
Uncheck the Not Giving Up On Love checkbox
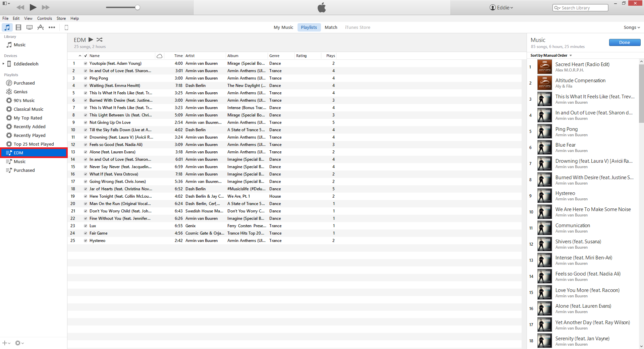(x=86, y=122)
